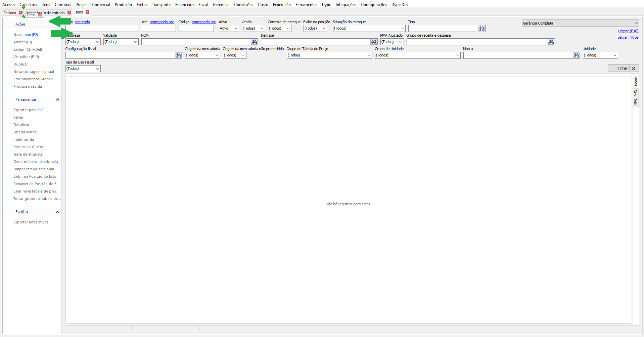The height and width of the screenshot is (337, 644).
Task: Click Liberar venda tool
Action: pyautogui.click(x=25, y=132)
